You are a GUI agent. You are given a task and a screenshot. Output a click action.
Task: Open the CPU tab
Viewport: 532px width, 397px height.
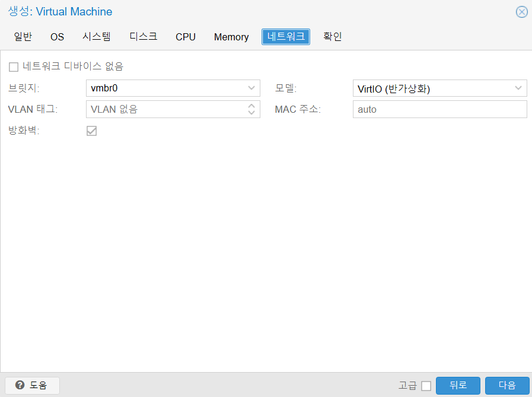pyautogui.click(x=186, y=37)
